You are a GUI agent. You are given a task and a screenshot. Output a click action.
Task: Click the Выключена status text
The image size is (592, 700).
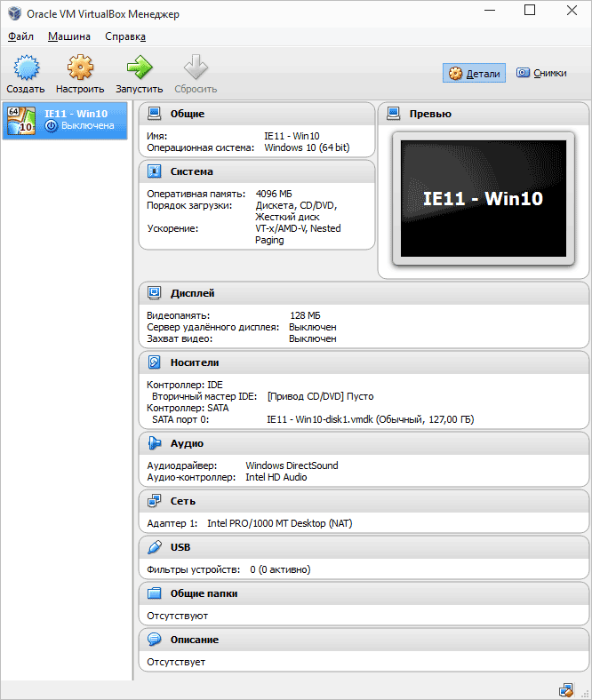tap(88, 126)
